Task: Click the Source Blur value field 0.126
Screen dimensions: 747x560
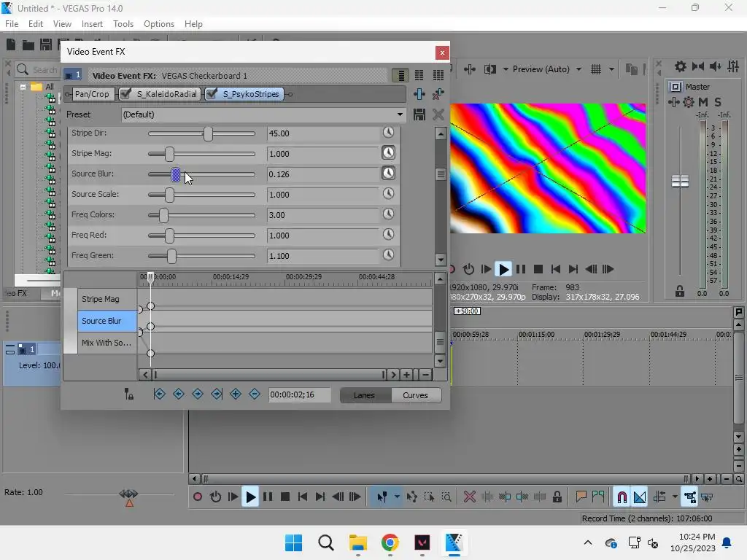Action: 322,174
